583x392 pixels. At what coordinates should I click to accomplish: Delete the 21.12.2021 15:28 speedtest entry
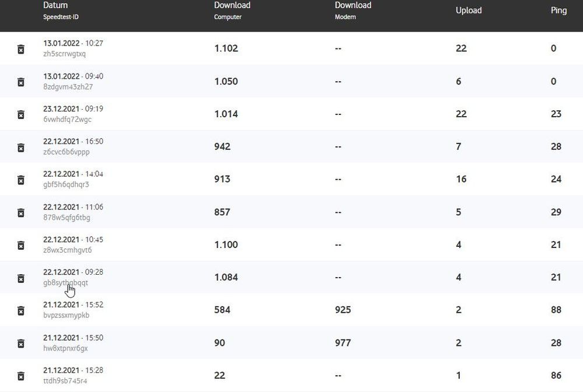[20, 376]
